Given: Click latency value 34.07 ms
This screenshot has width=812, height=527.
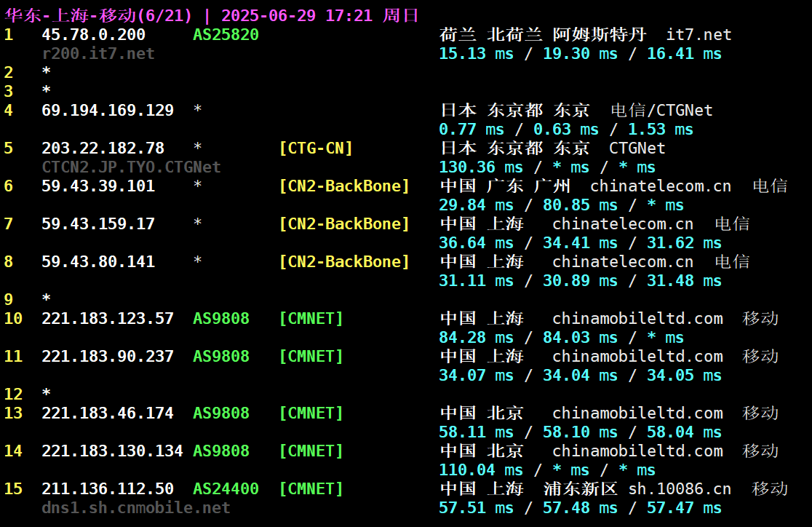Looking at the screenshot, I should pyautogui.click(x=477, y=375).
